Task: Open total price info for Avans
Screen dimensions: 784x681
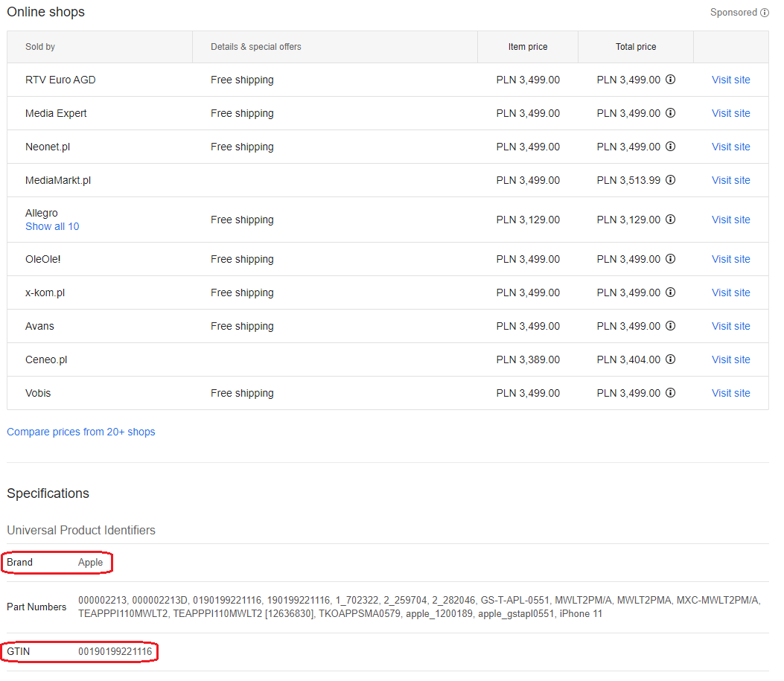Action: [671, 326]
